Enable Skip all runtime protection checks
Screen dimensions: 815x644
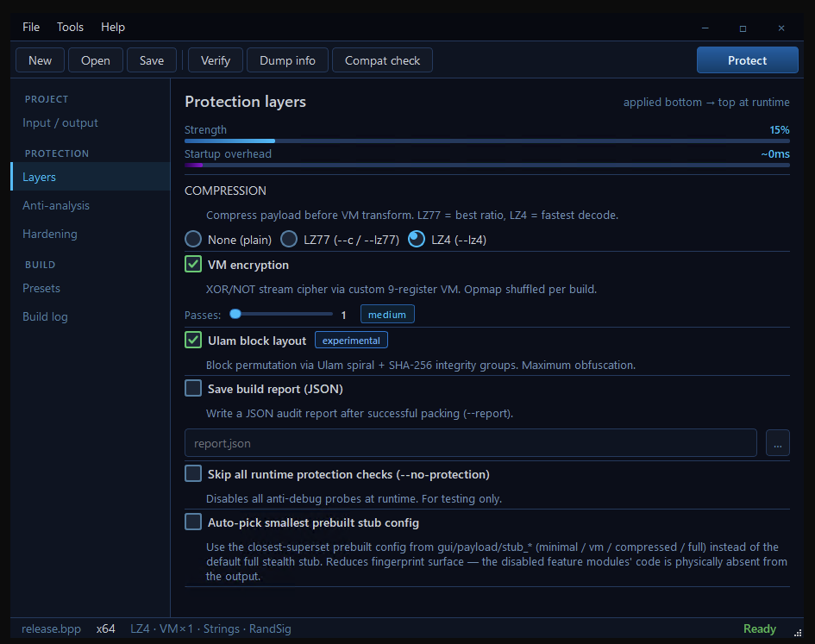click(x=193, y=473)
